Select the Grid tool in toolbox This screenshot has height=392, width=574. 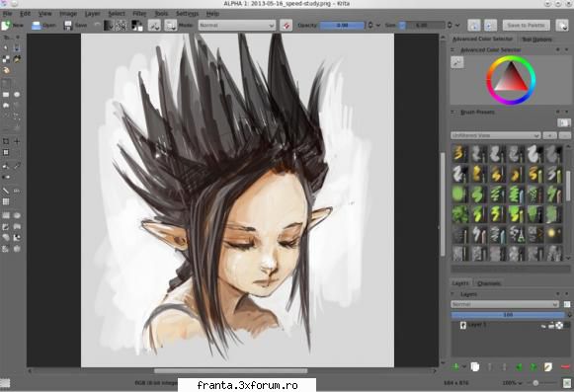(x=6, y=201)
